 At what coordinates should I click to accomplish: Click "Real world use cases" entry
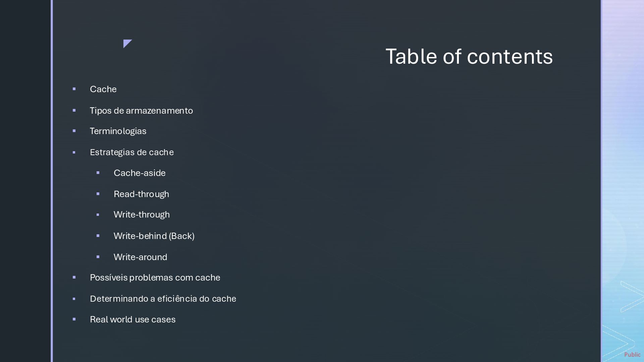(x=132, y=319)
